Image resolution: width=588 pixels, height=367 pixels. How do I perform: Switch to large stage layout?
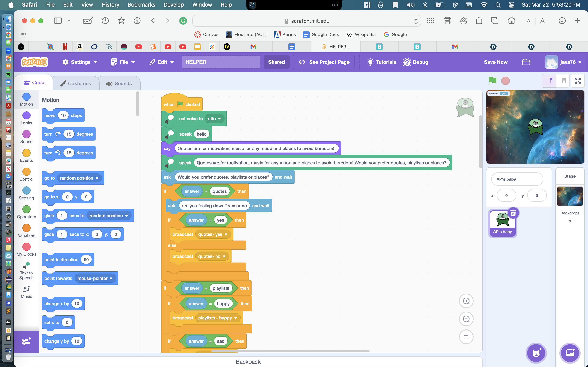[563, 81]
